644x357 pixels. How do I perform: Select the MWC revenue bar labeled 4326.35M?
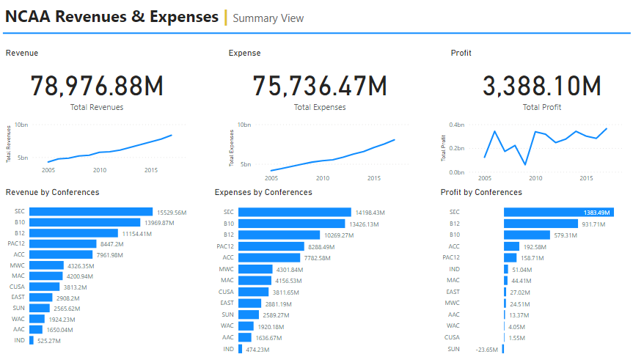point(46,265)
